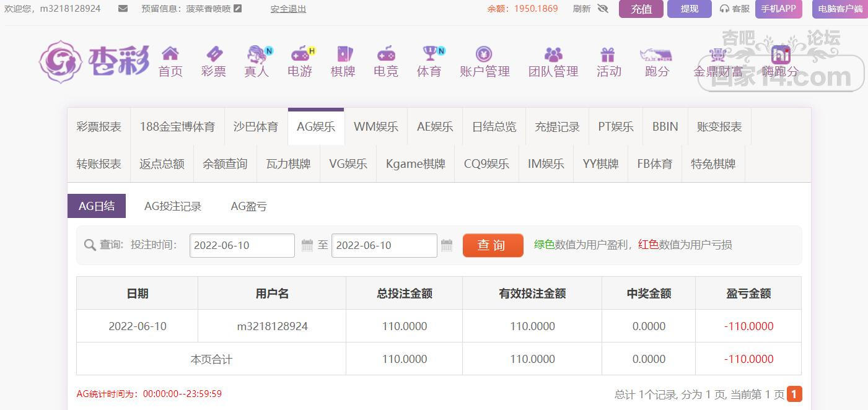Go to page 1 in pagination
This screenshot has width=868, height=410.
(794, 394)
